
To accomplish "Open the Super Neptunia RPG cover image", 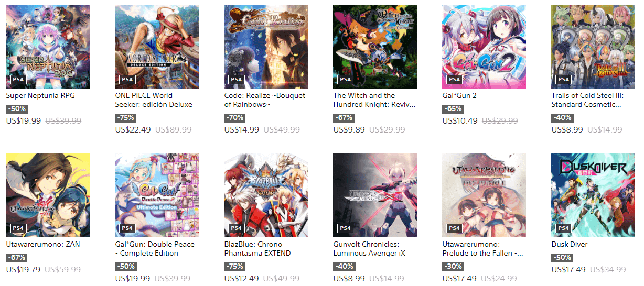I will tap(48, 47).
